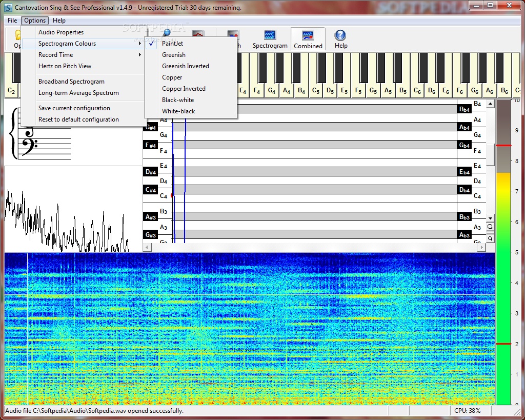Screen dimensions: 525x420
Task: Click the vertical pitch scrollbar thumb
Action: point(490,155)
